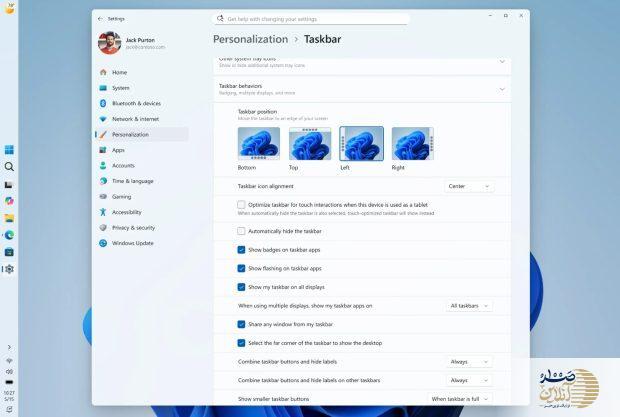
Task: Launch Copilot from the taskbar
Action: [x=9, y=201]
